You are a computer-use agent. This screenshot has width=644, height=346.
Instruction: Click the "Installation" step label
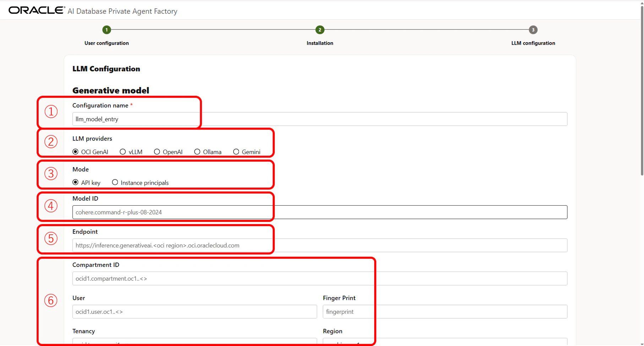320,43
